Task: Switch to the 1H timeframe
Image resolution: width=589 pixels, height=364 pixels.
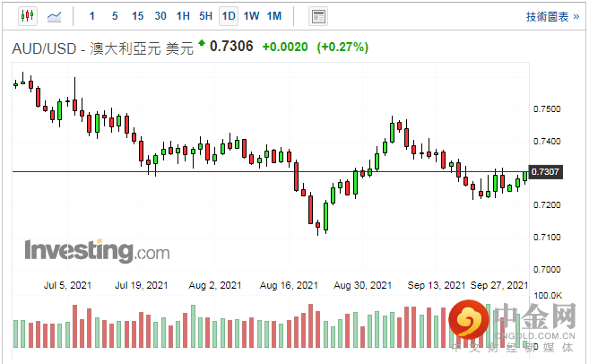Action: pyautogui.click(x=183, y=16)
